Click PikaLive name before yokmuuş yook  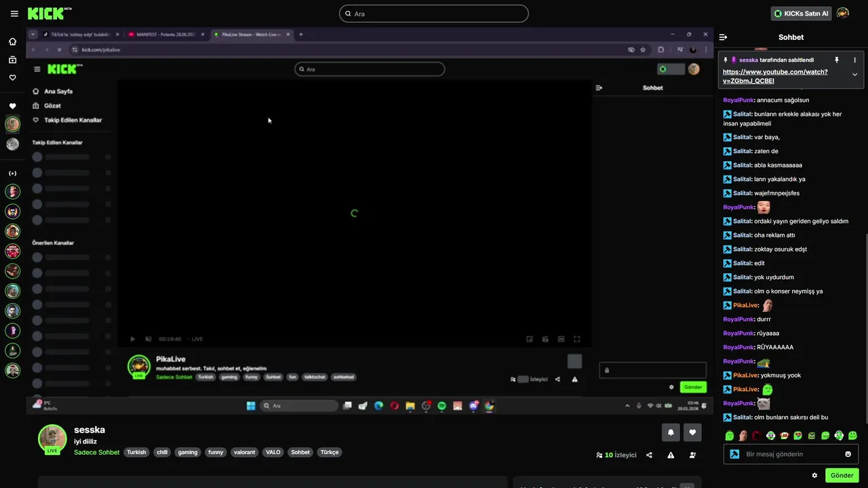point(745,375)
